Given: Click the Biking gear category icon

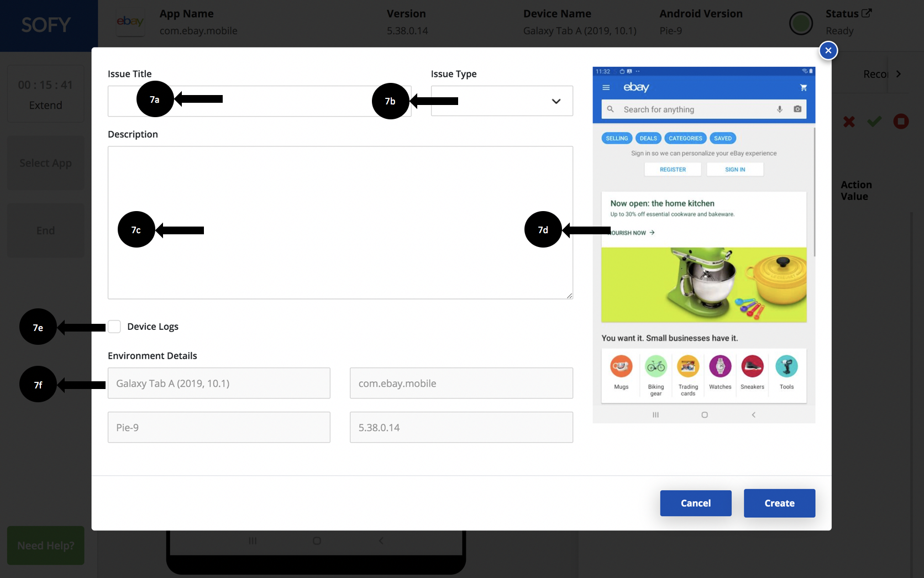Looking at the screenshot, I should tap(656, 366).
